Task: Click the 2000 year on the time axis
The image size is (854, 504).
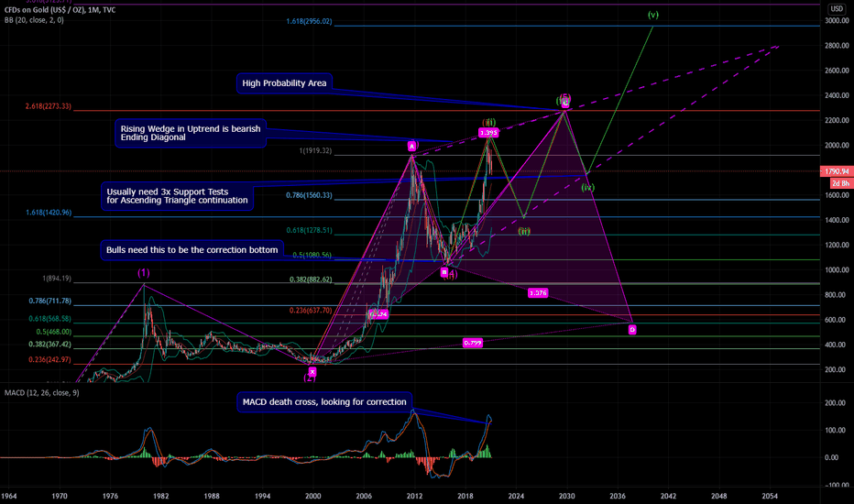Action: point(313,497)
